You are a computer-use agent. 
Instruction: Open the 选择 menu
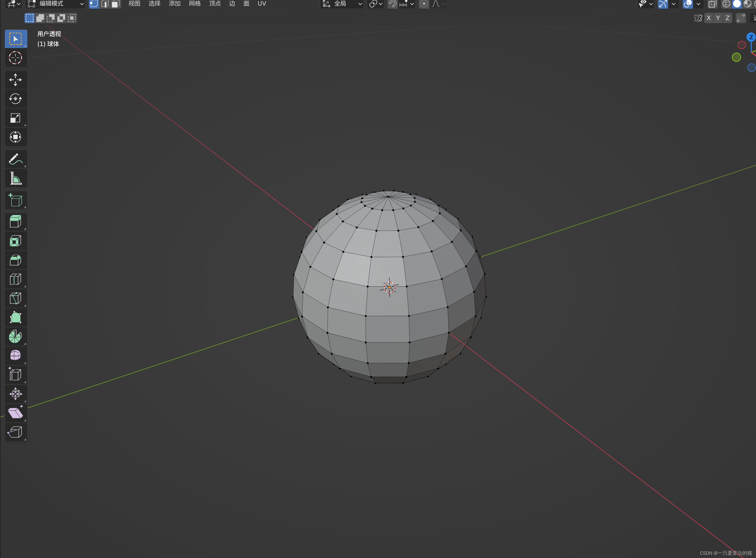(154, 4)
